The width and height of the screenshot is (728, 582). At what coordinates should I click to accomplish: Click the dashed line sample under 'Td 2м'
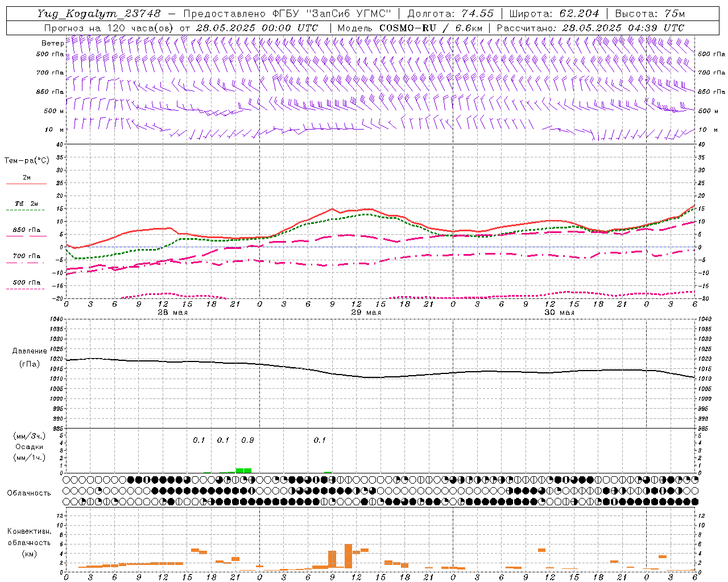[26, 210]
